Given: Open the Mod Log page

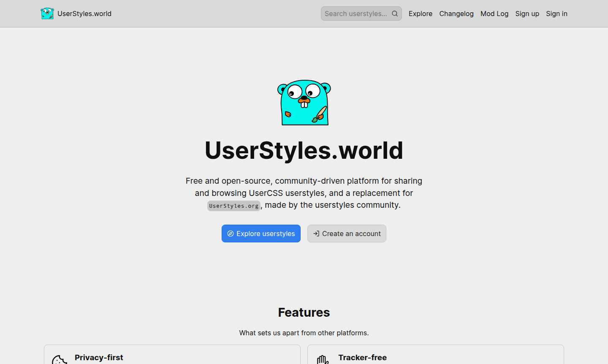Looking at the screenshot, I should tap(494, 14).
